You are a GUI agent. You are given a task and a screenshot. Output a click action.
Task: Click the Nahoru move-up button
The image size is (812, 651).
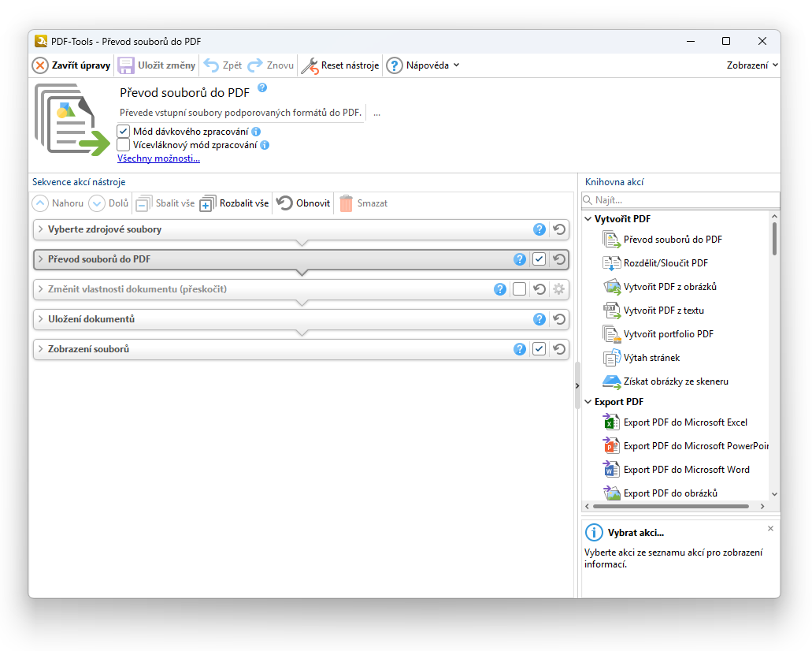tap(58, 203)
